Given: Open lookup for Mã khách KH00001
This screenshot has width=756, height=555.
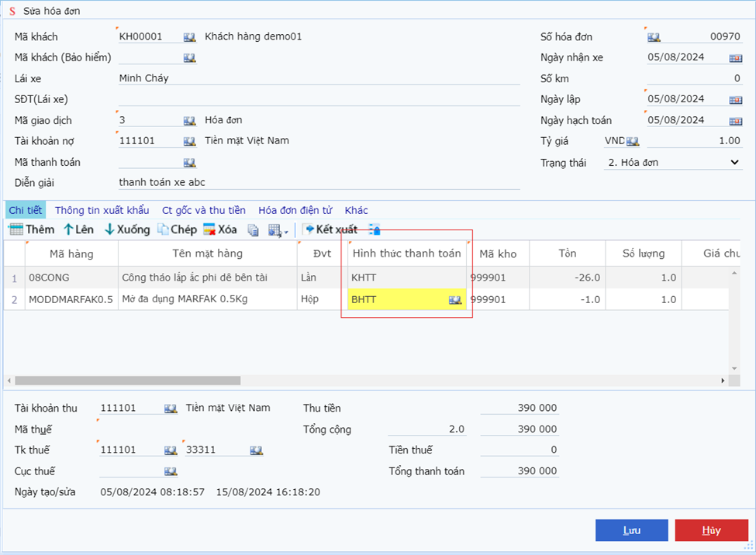Looking at the screenshot, I should point(189,37).
